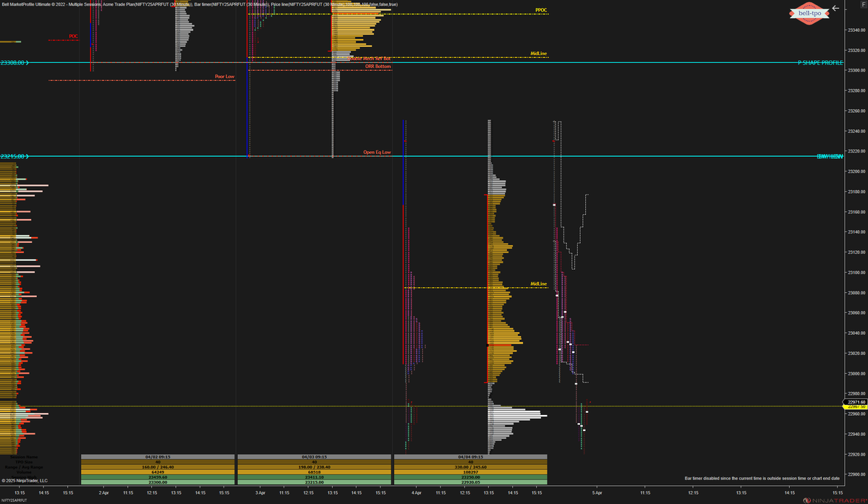The image size is (868, 504).
Task: Click 23100.00 on the price axis
Action: click(856, 273)
